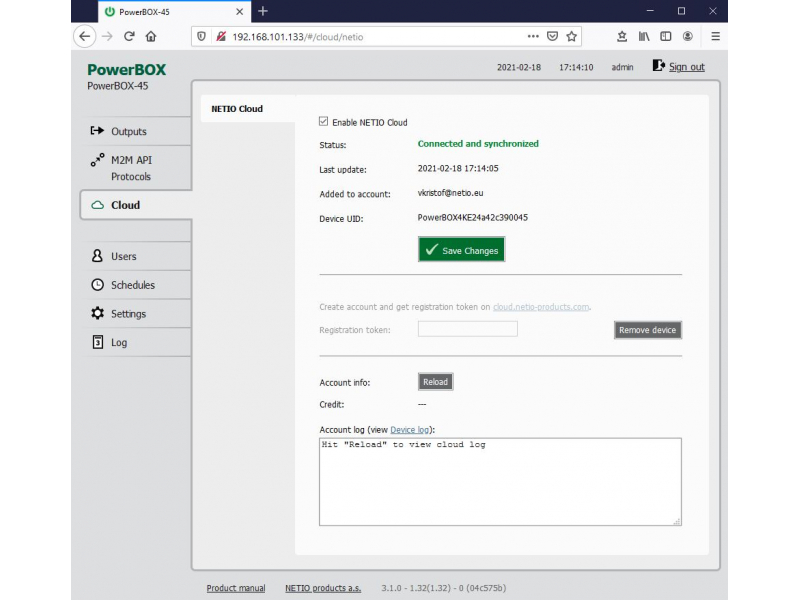This screenshot has width=800, height=600.
Task: Click the Settings gear icon
Action: click(97, 313)
